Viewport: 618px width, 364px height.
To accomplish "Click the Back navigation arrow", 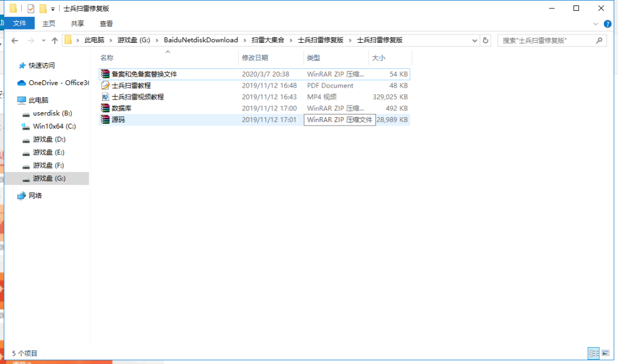I will coord(14,40).
